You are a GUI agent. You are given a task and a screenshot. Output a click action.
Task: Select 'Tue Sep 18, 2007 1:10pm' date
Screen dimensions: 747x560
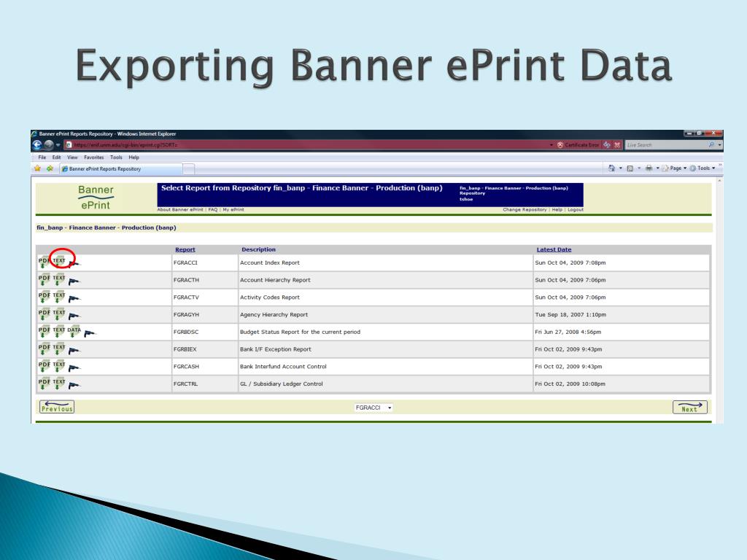[570, 315]
